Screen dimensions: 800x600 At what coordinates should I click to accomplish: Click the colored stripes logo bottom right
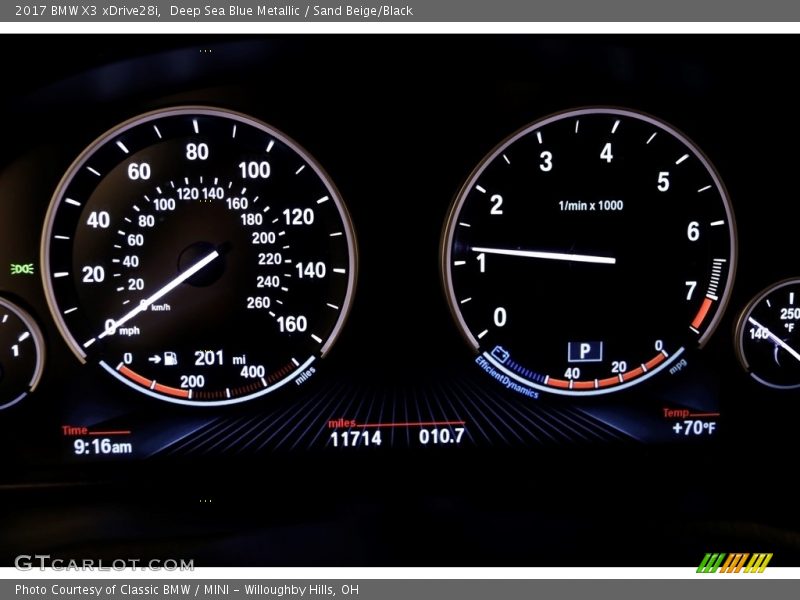(734, 563)
